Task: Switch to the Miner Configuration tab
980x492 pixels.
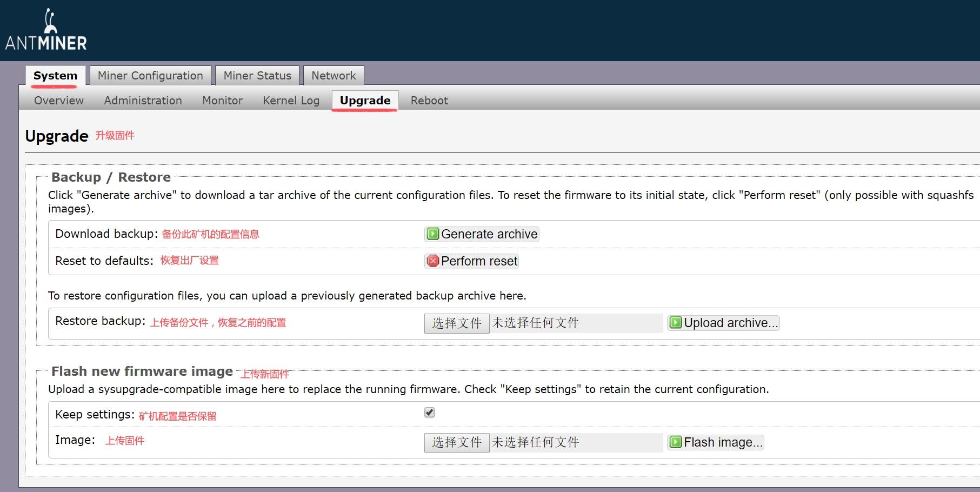Action: point(150,75)
